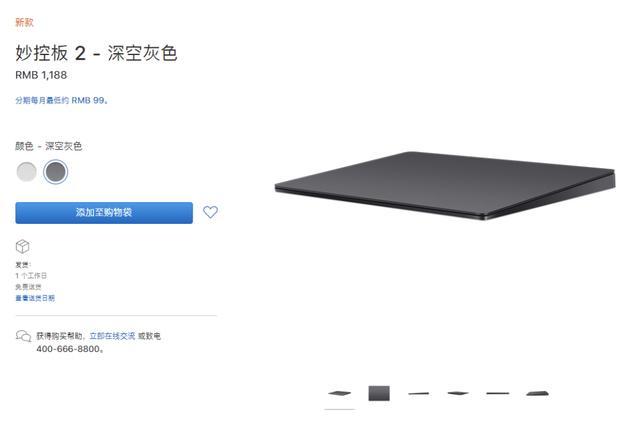Click the orange new-model label
Screen dimensions: 640x428
click(x=24, y=22)
